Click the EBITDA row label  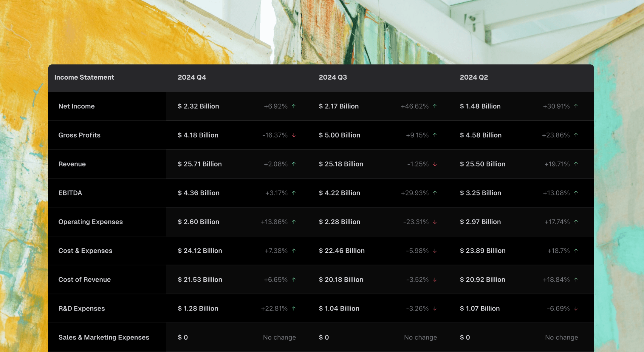click(70, 193)
